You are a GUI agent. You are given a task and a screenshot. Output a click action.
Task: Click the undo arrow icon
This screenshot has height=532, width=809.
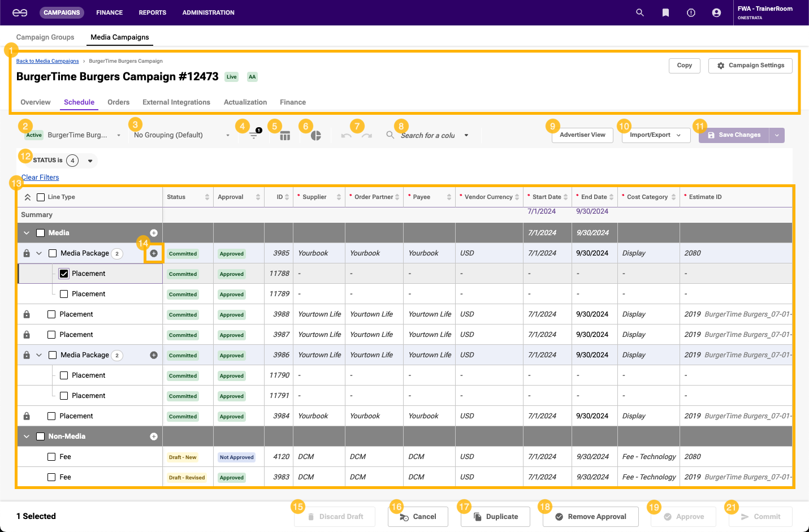point(347,136)
